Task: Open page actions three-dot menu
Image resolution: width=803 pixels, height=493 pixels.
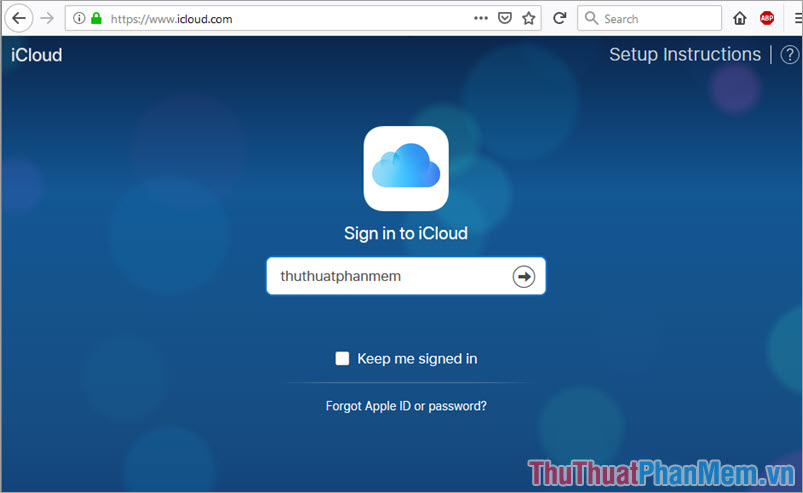Action: (x=481, y=18)
